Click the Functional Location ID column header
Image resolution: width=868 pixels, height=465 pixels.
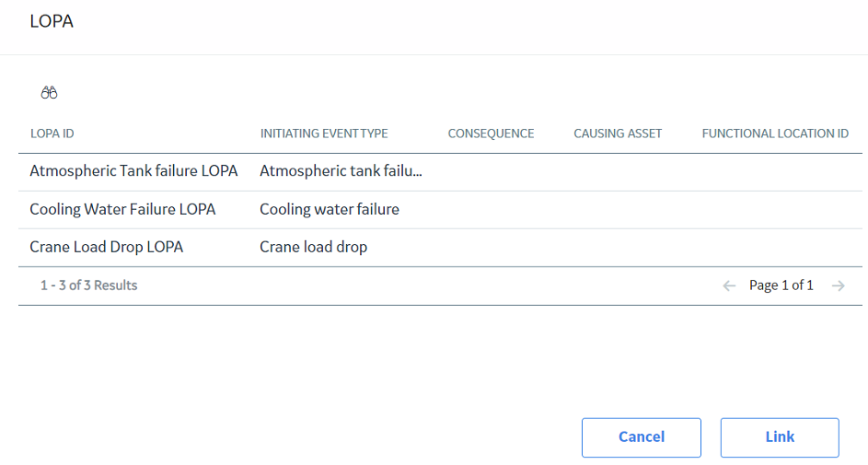click(775, 134)
